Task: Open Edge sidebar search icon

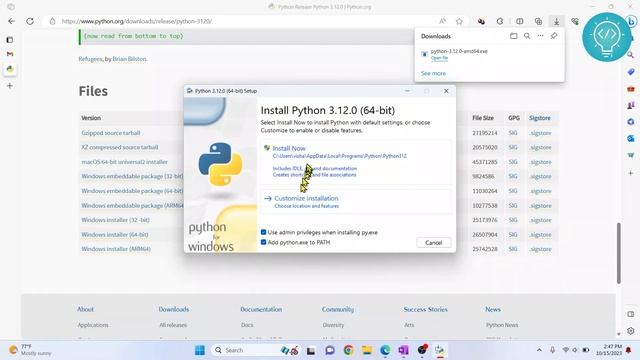Action: pyautogui.click(x=631, y=55)
